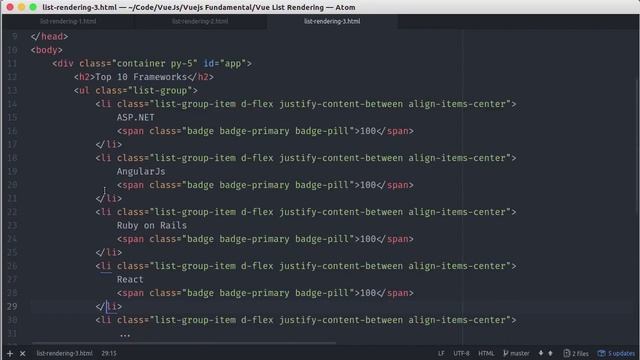This screenshot has width=640, height=360.
Task: Click the green maximize window button
Action: (33, 7)
